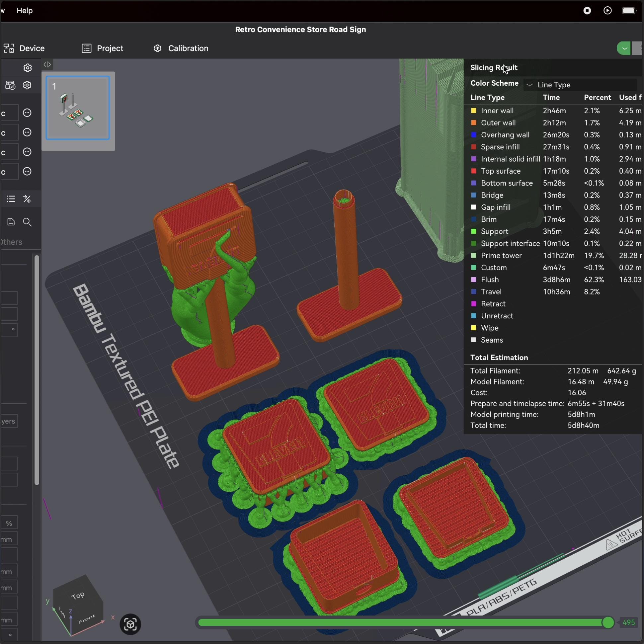Toggle the list view icon
The image size is (644, 644).
pos(11,199)
